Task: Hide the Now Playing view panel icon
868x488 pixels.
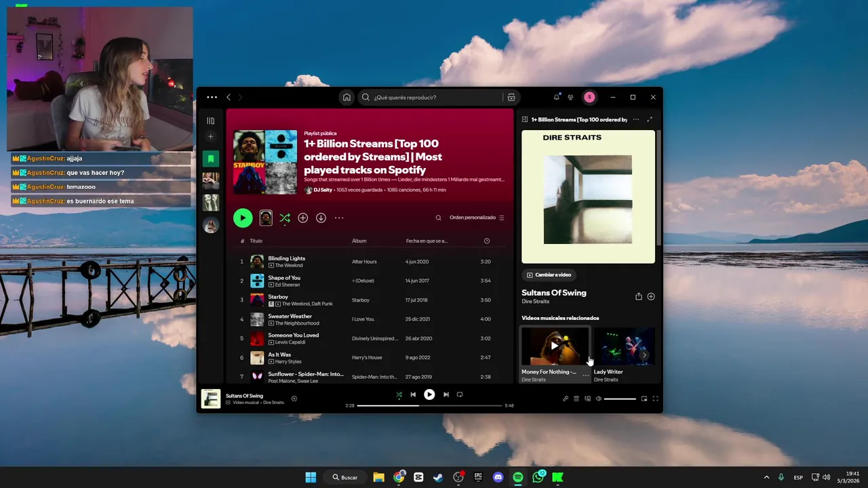Action: coord(525,119)
